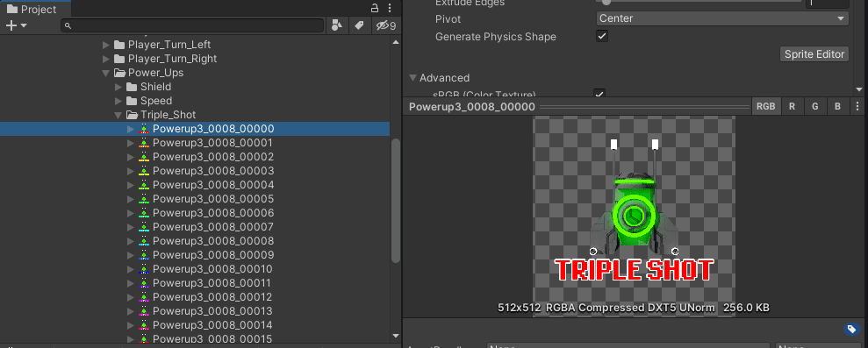Expand the Speed folder arrow

[x=118, y=101]
